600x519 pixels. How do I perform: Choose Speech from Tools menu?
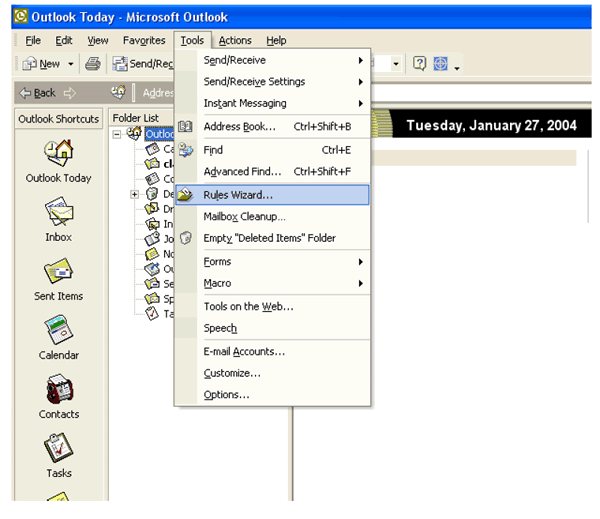272,328
